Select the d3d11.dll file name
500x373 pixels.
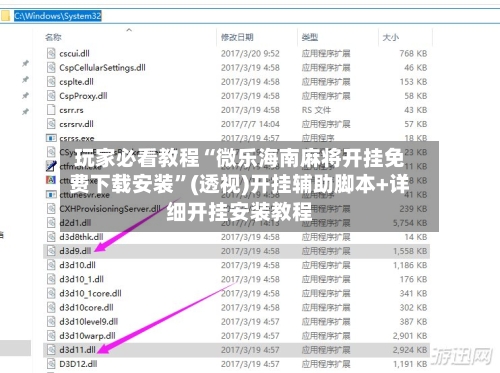click(x=77, y=350)
